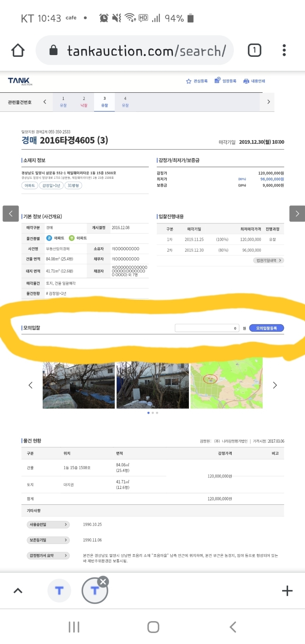The image size is (305, 644).
Task: Go to previous listing with left gray arrow
Action: pos(11,214)
